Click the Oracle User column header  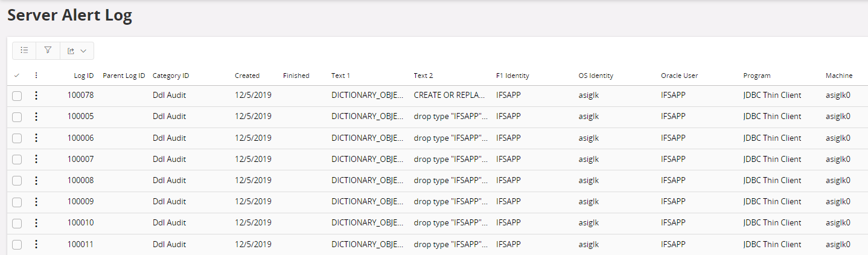[679, 76]
